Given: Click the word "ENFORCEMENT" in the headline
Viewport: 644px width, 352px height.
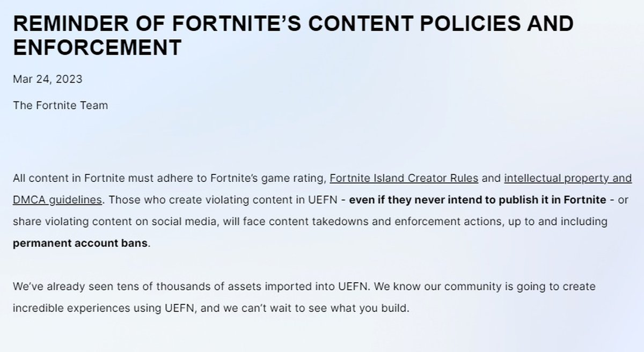Looking at the screenshot, I should click(98, 47).
